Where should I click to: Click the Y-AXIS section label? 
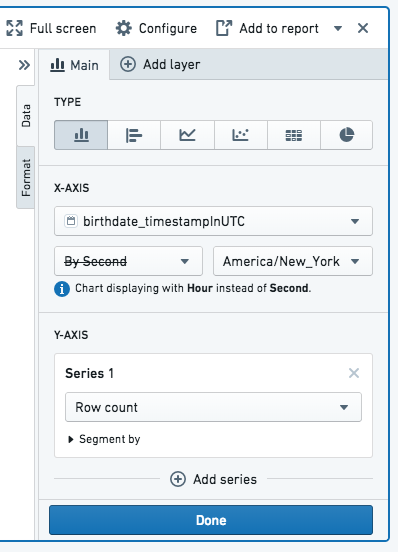[x=71, y=335]
